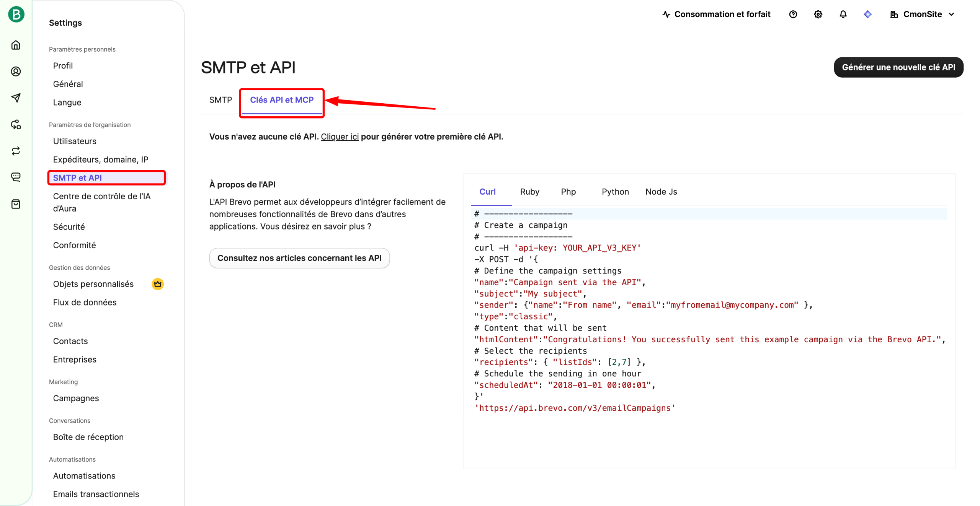Open the Campaigns paper plane icon
Image resolution: width=980 pixels, height=506 pixels.
16,98
